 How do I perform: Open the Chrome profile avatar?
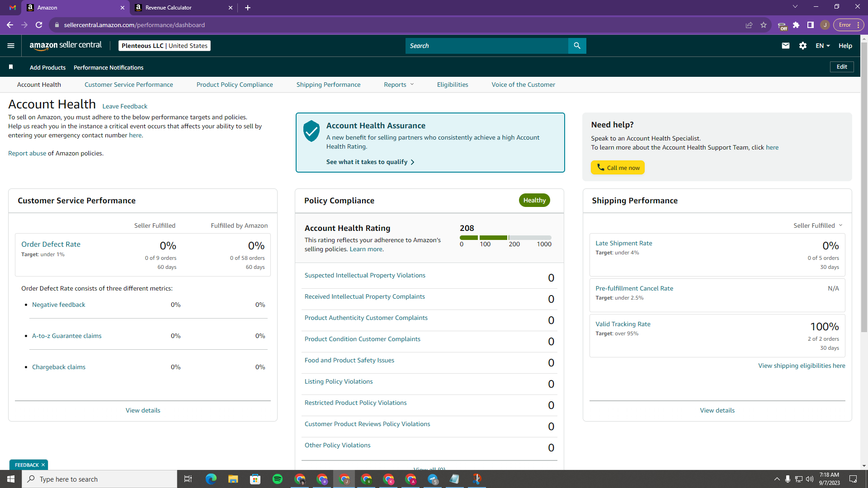pos(825,25)
